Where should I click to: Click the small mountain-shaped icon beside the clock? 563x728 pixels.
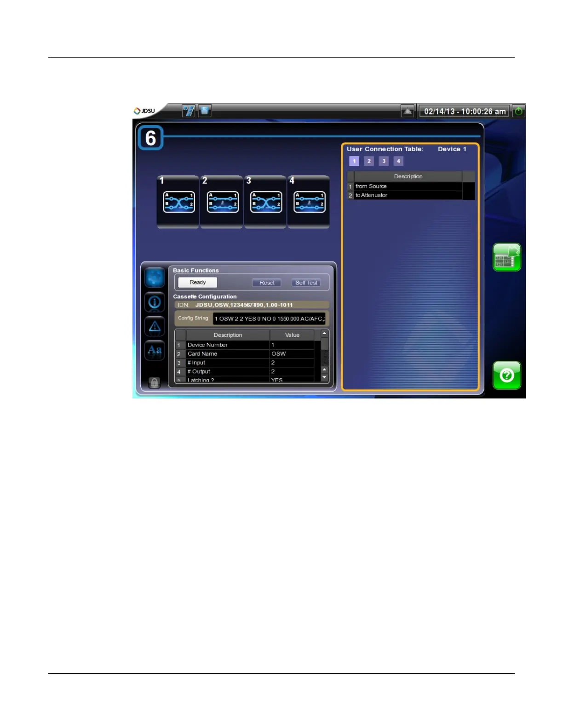click(x=408, y=111)
